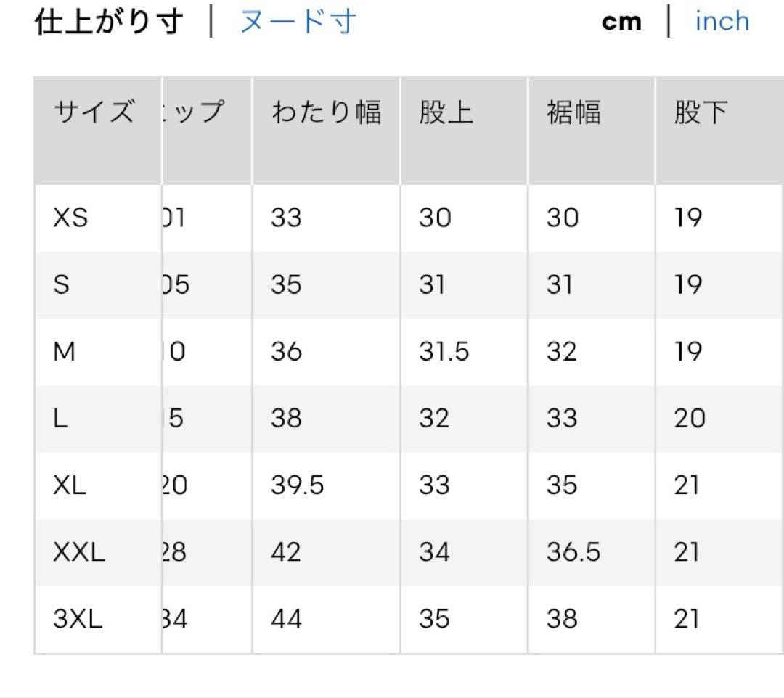The image size is (784, 698).
Task: Select the S size row label
Action: coord(61,285)
